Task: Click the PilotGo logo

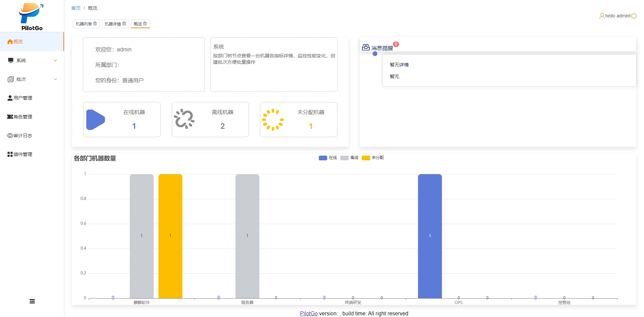Action: (32, 17)
